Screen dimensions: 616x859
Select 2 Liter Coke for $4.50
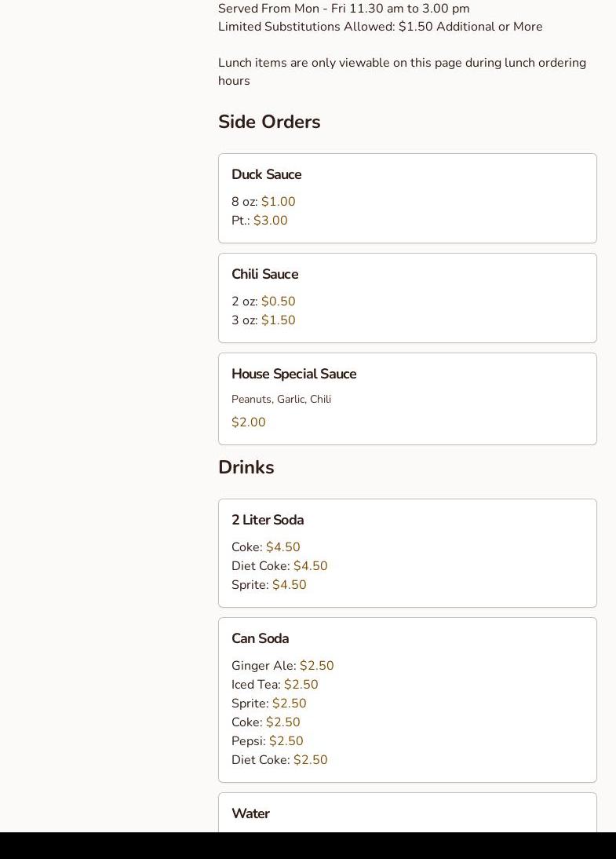pyautogui.click(x=265, y=546)
